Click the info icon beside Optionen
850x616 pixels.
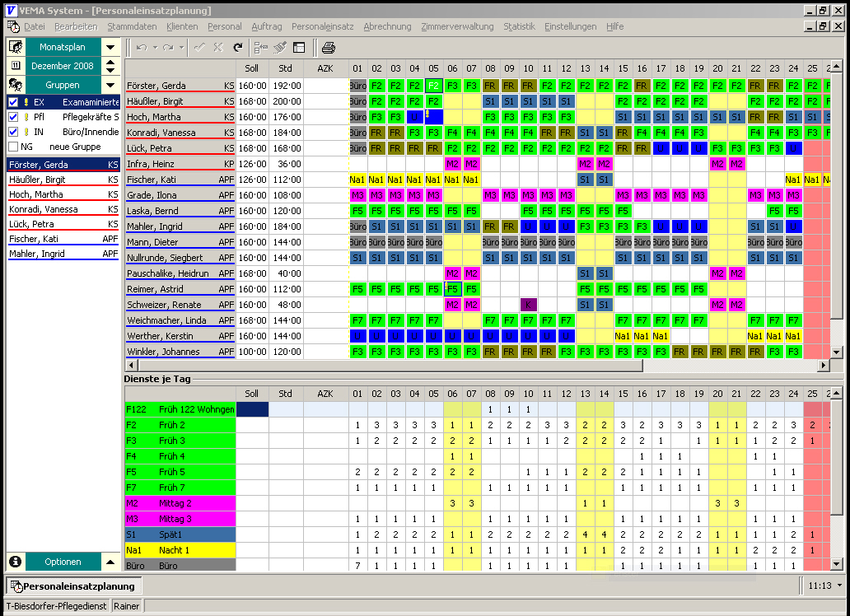(x=16, y=562)
